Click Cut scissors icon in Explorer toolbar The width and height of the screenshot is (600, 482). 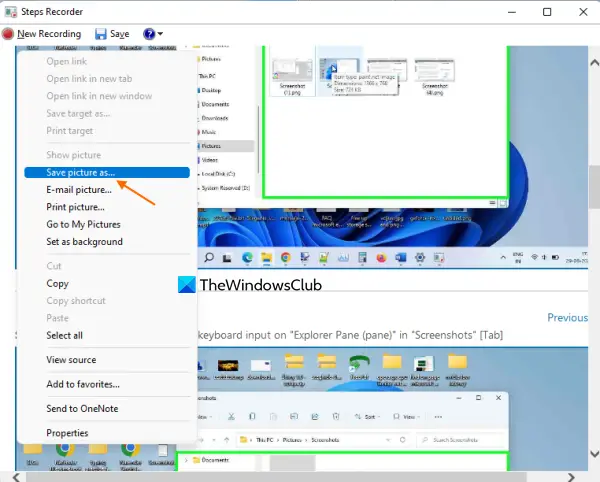pyautogui.click(x=231, y=417)
